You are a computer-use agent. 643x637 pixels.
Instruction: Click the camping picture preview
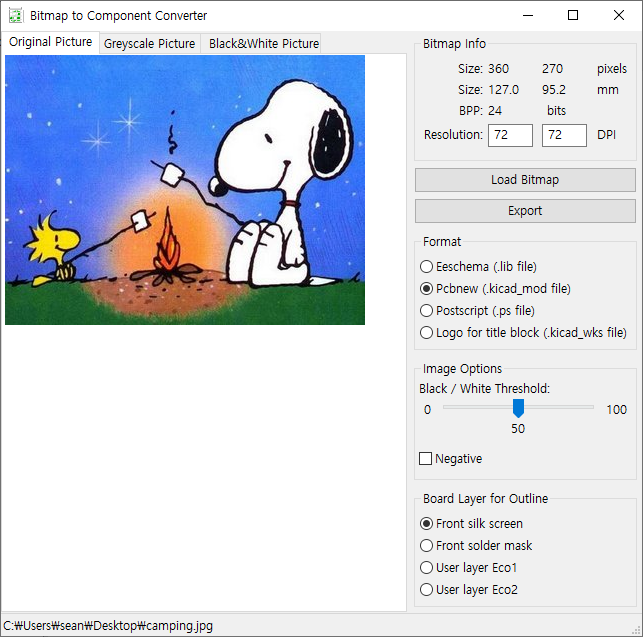coord(185,190)
